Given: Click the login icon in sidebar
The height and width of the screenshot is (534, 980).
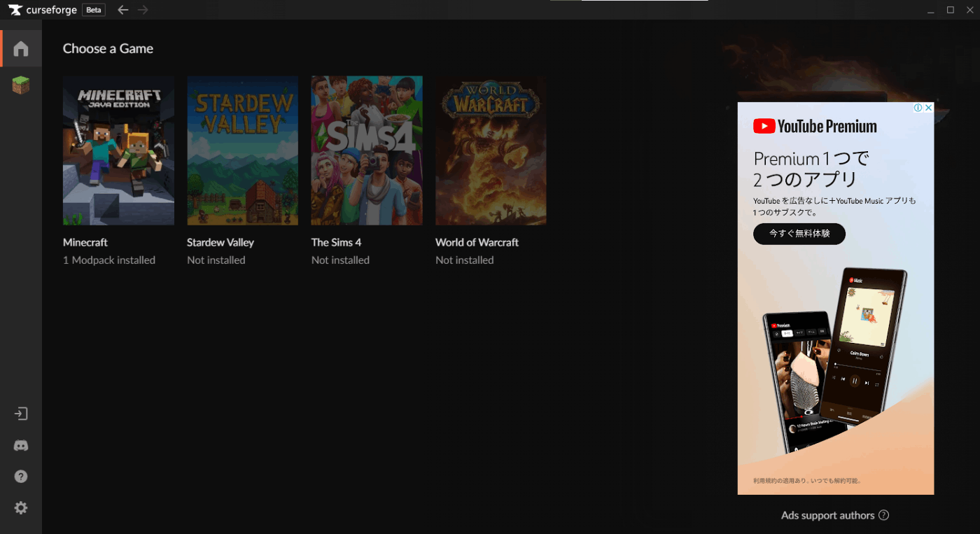Looking at the screenshot, I should click(21, 414).
